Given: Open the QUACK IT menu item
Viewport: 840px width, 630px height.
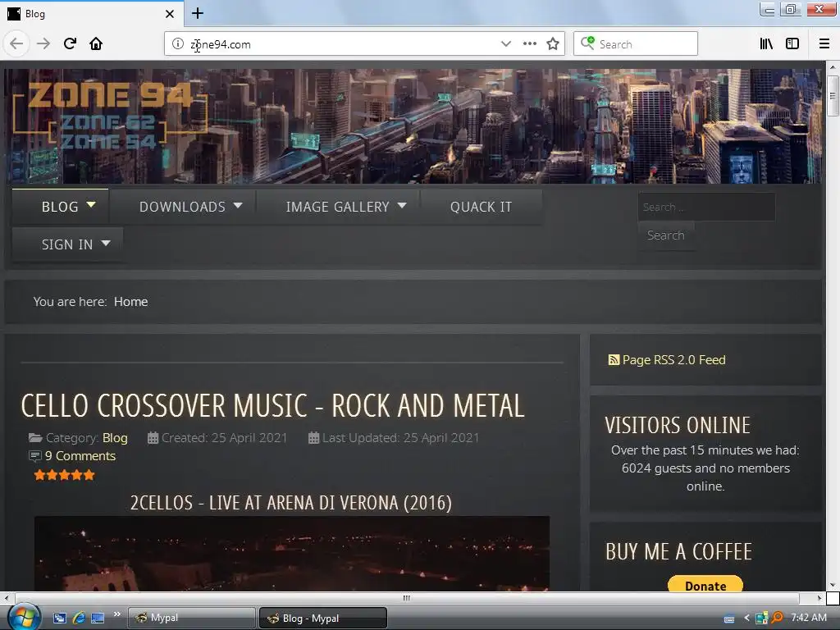Looking at the screenshot, I should [481, 207].
